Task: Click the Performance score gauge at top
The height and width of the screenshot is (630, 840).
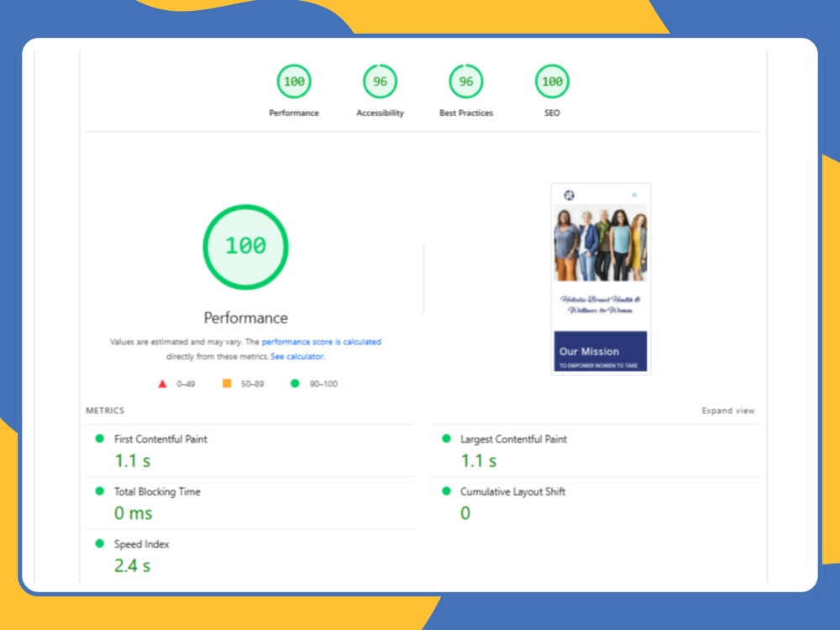Action: click(x=293, y=81)
